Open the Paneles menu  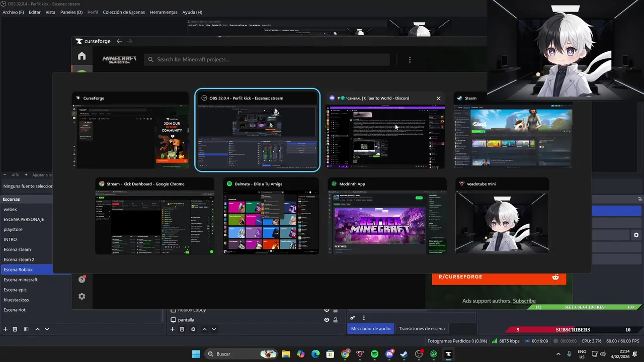pyautogui.click(x=71, y=12)
